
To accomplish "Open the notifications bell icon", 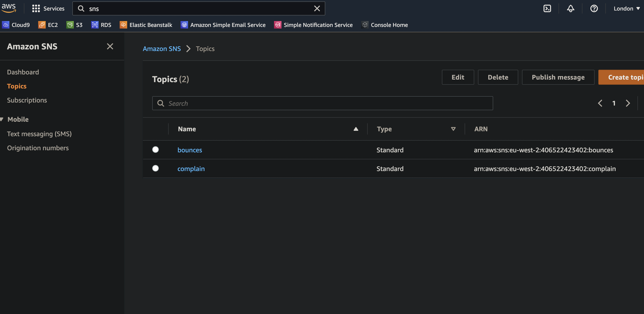I will coord(570,8).
